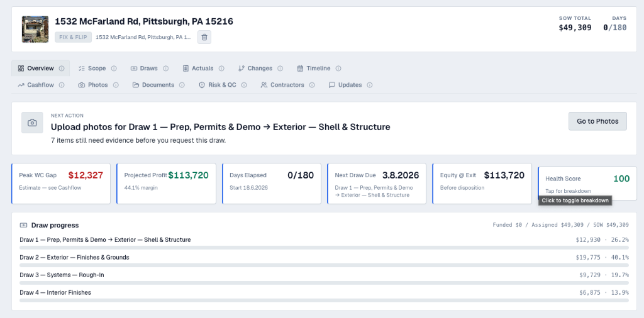Click info icon next to Photos tab

116,85
